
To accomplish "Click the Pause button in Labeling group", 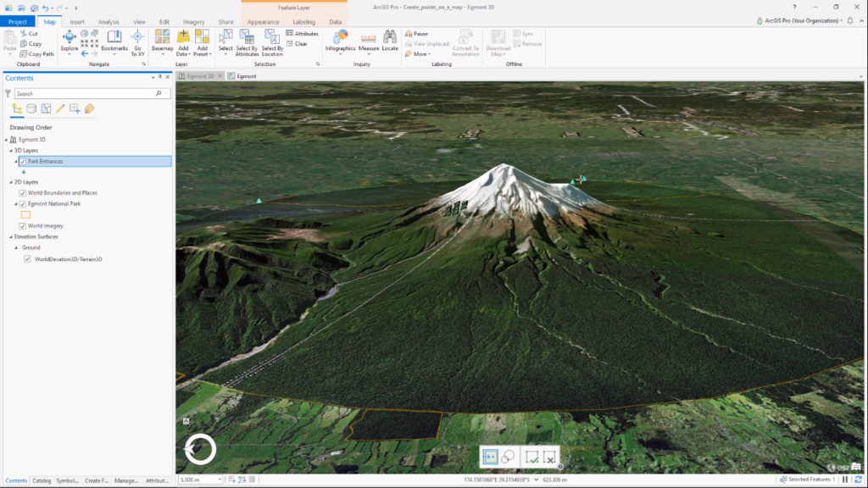I will point(416,35).
